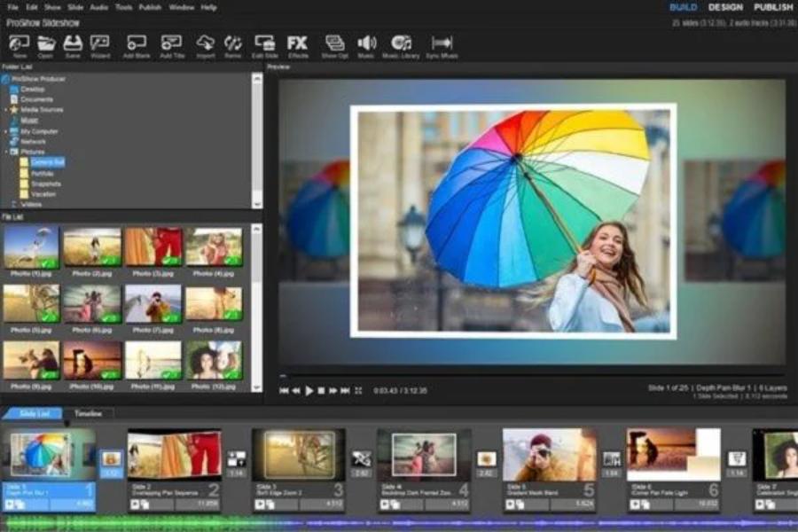Switch to the PUBLISH workspace
This screenshot has height=532, width=798.
[x=772, y=7]
